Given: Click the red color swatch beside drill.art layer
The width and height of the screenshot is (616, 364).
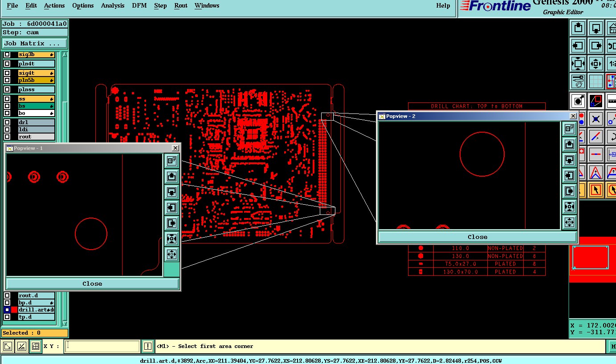Looking at the screenshot, I should point(14,310).
